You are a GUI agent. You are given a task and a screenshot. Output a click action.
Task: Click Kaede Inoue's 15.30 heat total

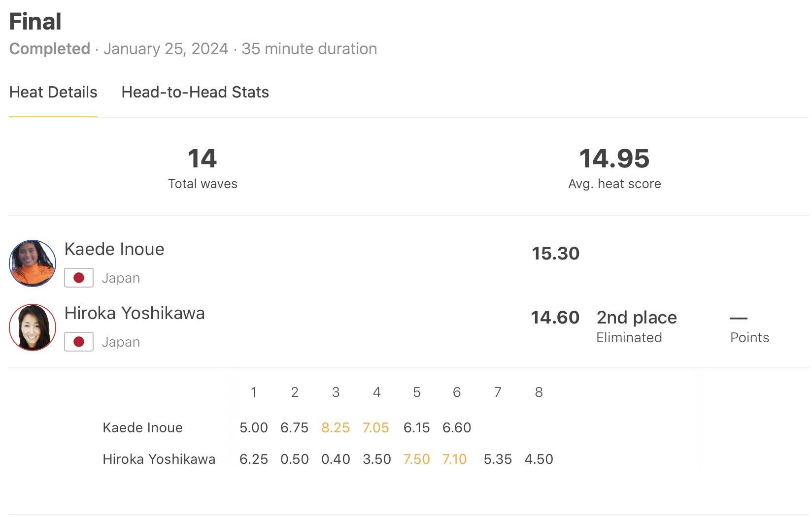(x=555, y=254)
